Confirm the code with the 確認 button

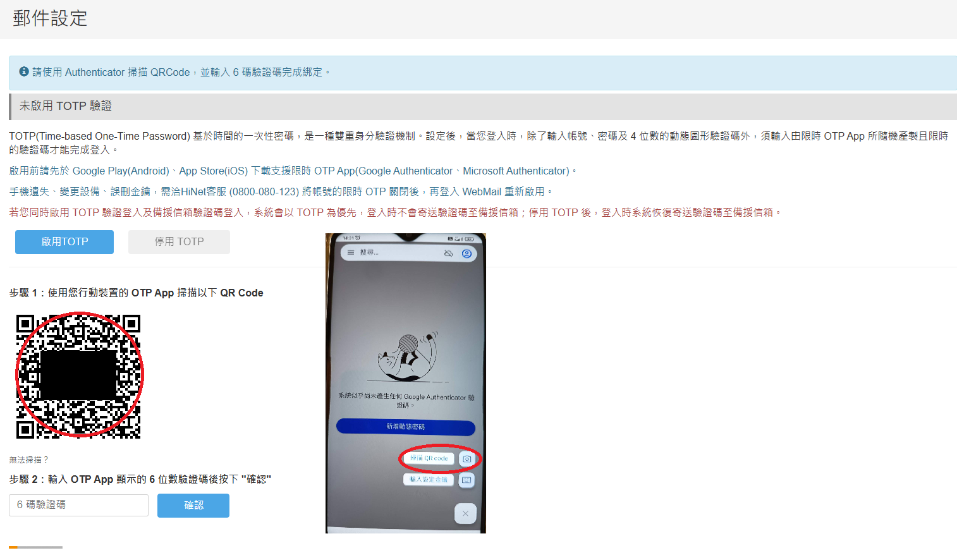point(193,506)
